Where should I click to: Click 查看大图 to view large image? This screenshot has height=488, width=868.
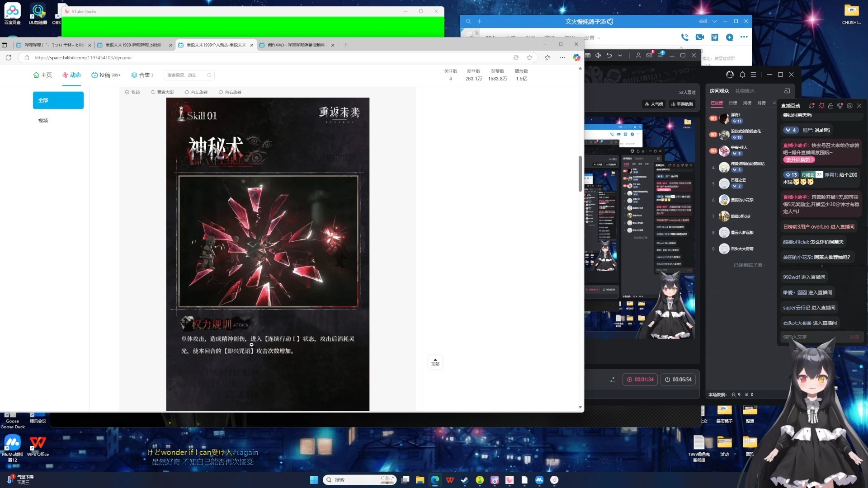[x=162, y=92]
